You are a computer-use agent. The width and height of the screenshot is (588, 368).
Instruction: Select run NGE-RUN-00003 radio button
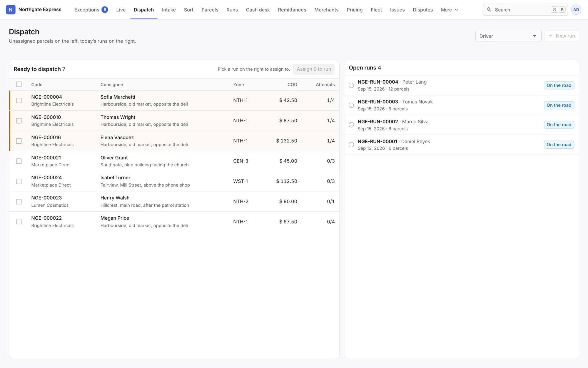(x=351, y=105)
